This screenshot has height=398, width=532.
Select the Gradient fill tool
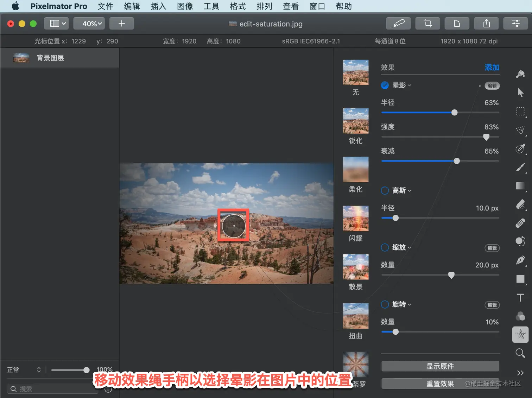520,186
